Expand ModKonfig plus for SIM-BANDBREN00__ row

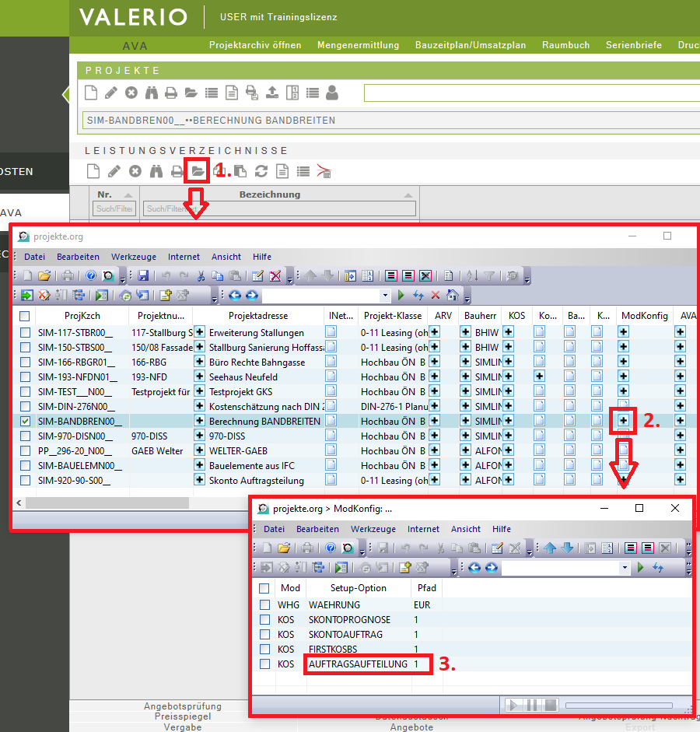[624, 421]
